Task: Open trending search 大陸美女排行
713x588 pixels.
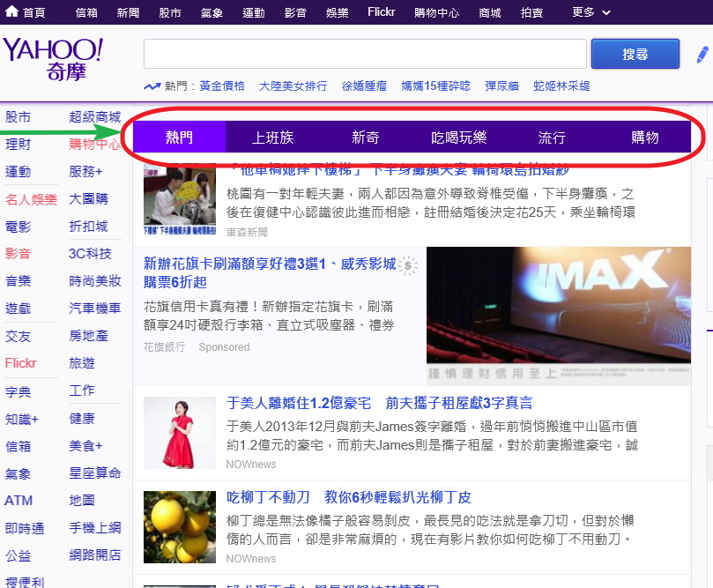Action: (293, 86)
